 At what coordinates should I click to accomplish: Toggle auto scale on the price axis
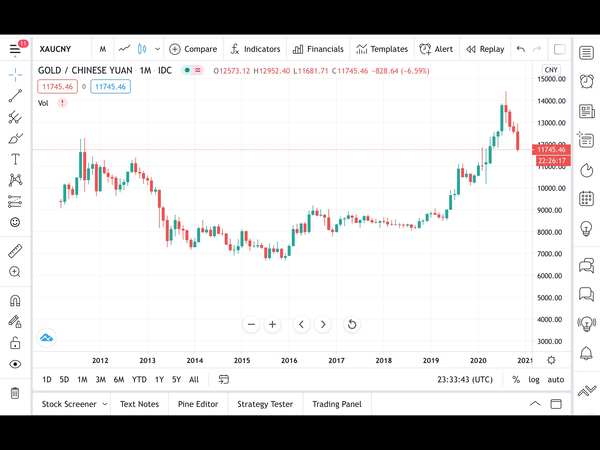pyautogui.click(x=556, y=380)
